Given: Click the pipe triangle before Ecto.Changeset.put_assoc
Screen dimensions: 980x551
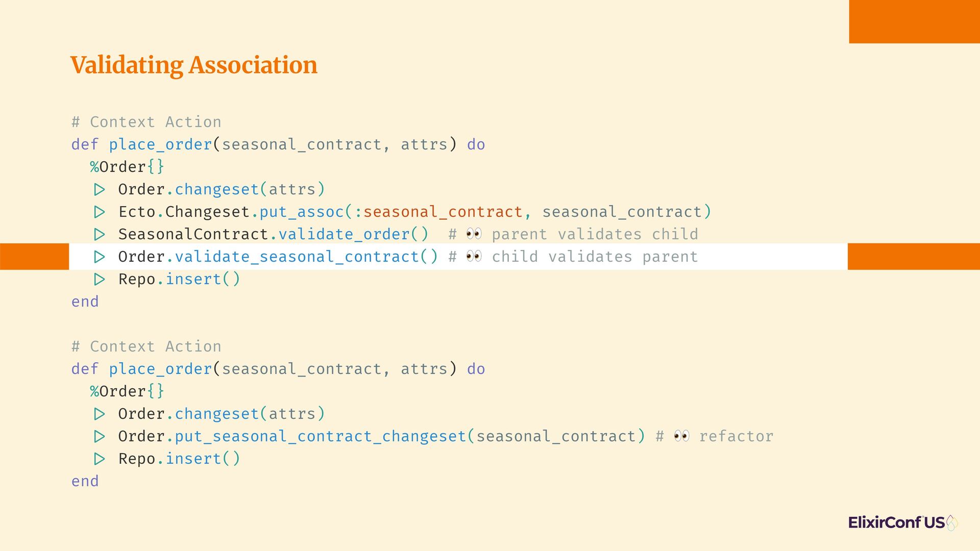Looking at the screenshot, I should click(x=100, y=212).
